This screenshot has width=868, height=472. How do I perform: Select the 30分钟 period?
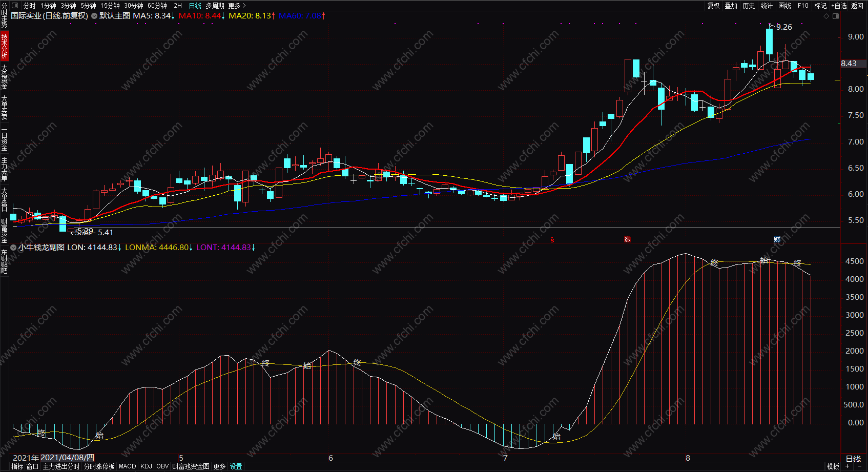point(134,6)
